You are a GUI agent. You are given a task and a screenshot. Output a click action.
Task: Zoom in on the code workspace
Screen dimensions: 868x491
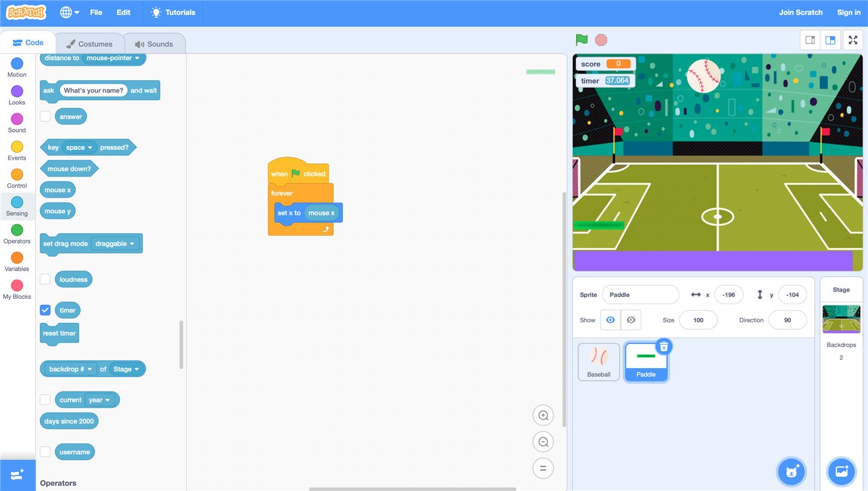click(x=543, y=415)
